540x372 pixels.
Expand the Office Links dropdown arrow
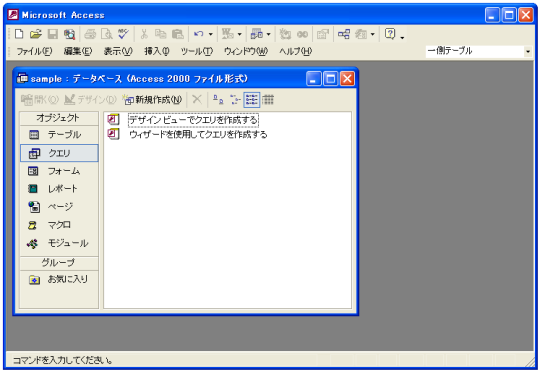pos(239,34)
